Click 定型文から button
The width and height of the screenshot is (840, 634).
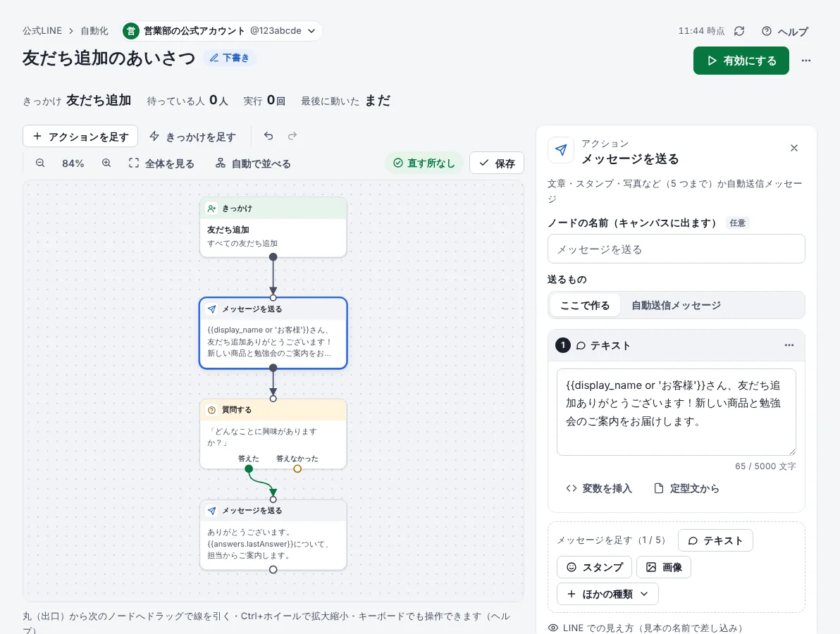point(687,488)
